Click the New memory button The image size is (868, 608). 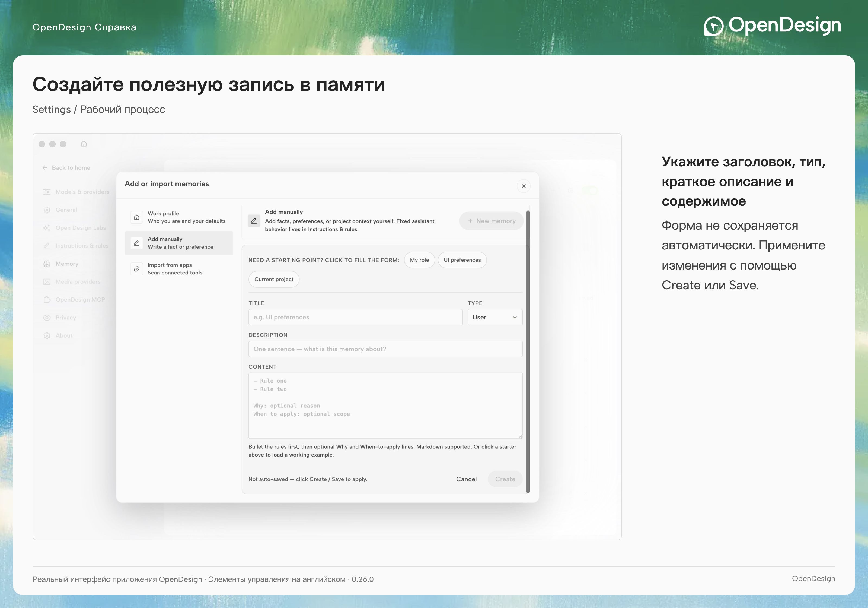[x=492, y=221]
